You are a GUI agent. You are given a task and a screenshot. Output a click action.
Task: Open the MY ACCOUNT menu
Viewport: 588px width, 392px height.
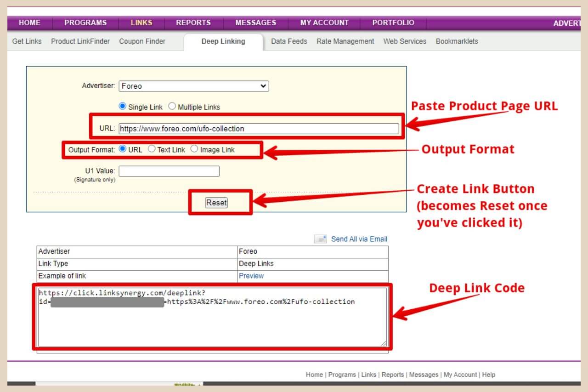pos(324,23)
